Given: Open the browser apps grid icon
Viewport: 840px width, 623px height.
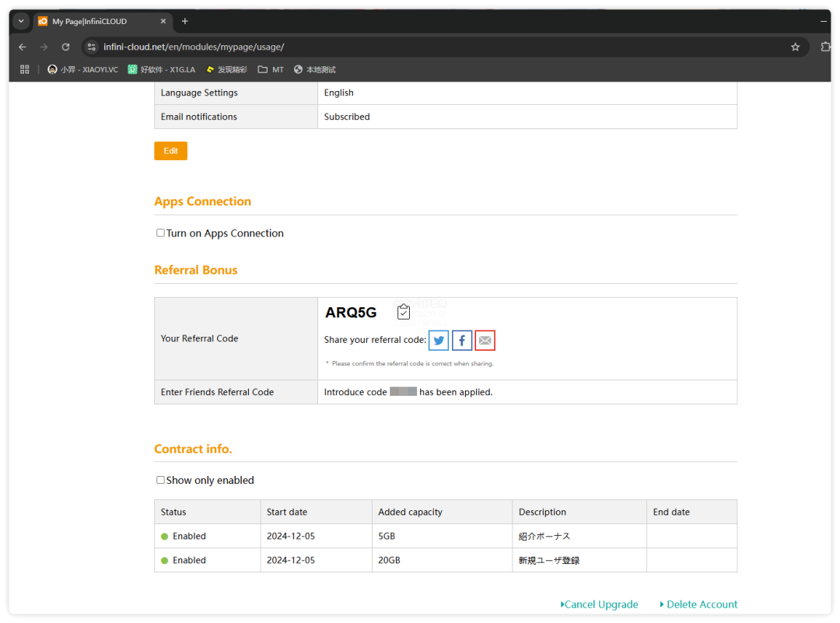Looking at the screenshot, I should click(x=25, y=69).
